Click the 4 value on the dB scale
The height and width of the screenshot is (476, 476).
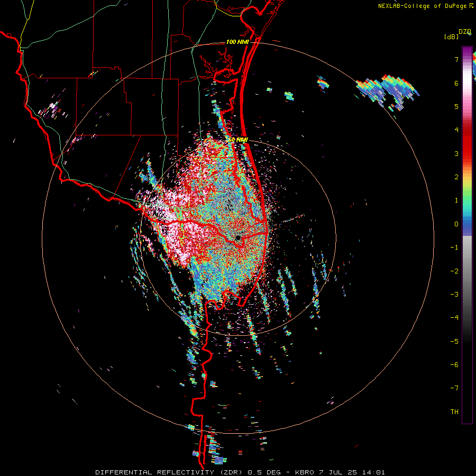[x=456, y=130]
